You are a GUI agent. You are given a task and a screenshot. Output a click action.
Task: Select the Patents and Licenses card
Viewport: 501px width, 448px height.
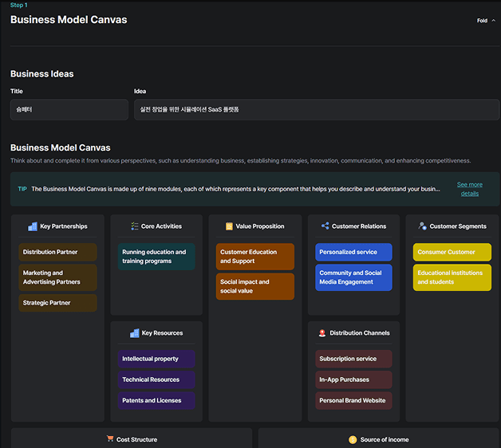(156, 401)
